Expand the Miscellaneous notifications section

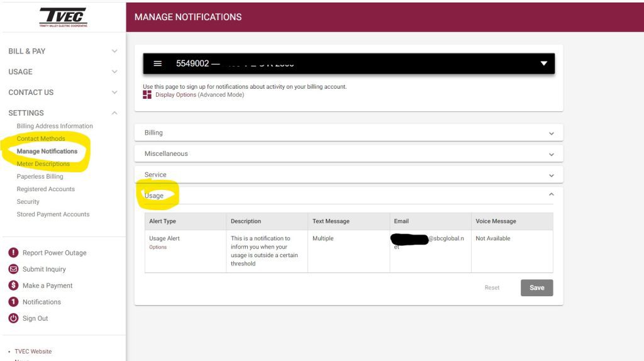[x=551, y=154]
